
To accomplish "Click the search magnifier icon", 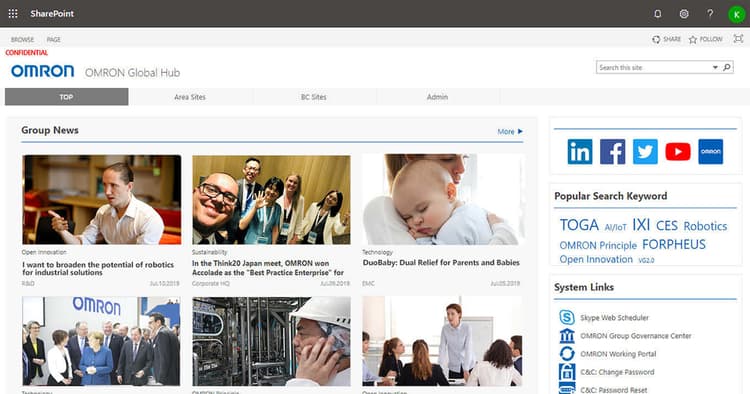I will tap(727, 67).
